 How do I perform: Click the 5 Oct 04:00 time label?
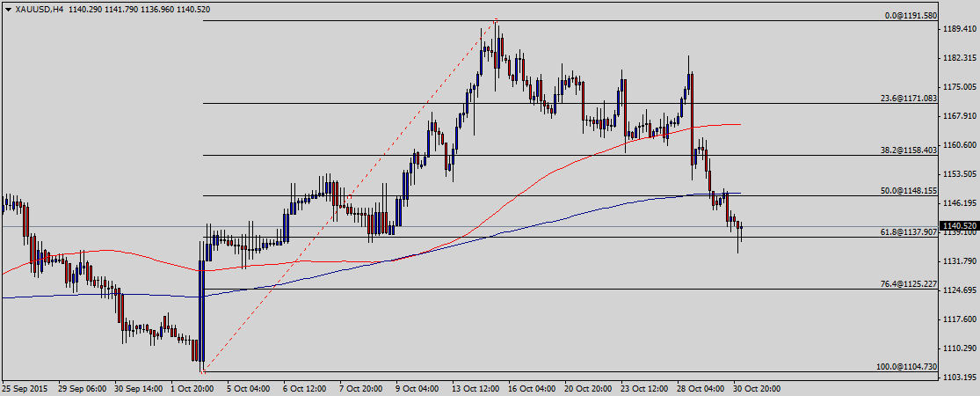[248, 387]
